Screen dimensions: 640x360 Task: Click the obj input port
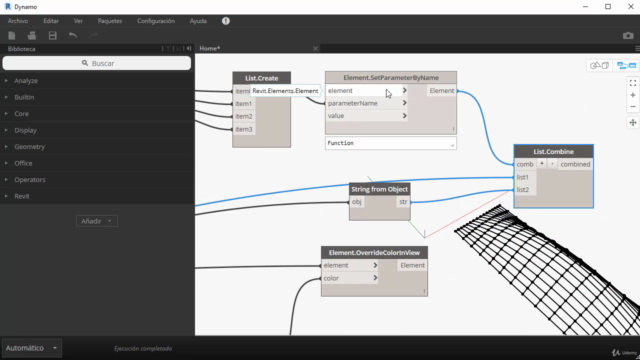click(357, 202)
